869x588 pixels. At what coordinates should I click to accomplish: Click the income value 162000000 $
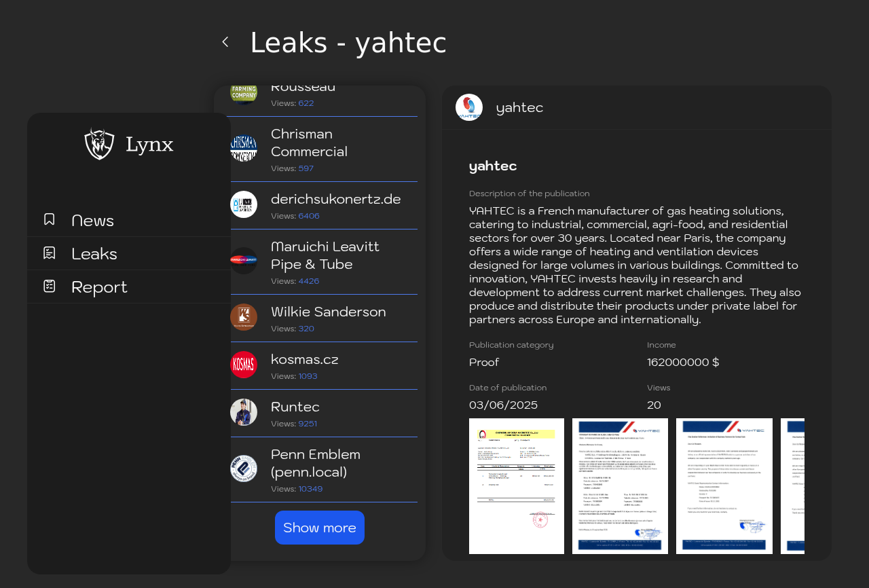tap(683, 363)
